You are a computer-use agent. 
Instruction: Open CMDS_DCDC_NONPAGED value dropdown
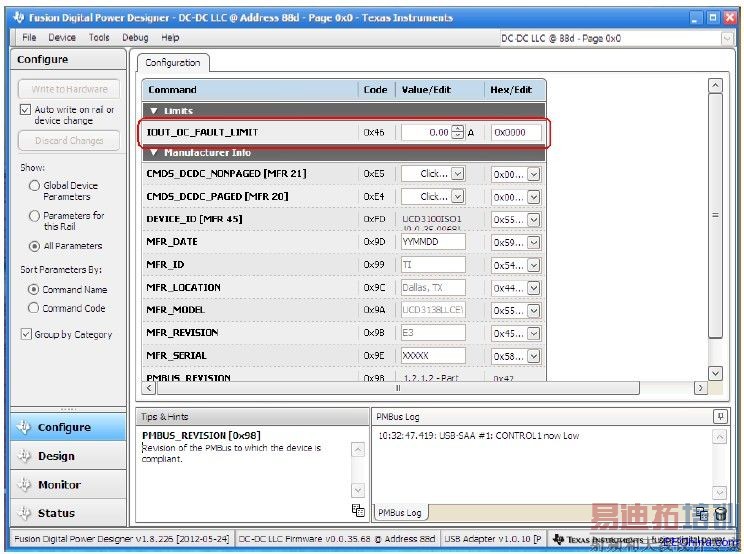pyautogui.click(x=457, y=174)
